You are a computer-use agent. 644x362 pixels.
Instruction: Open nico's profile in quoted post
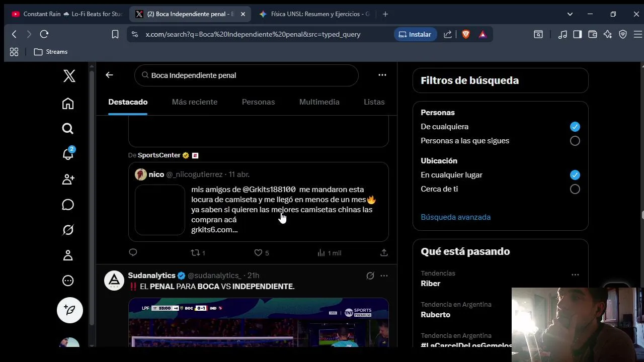156,174
